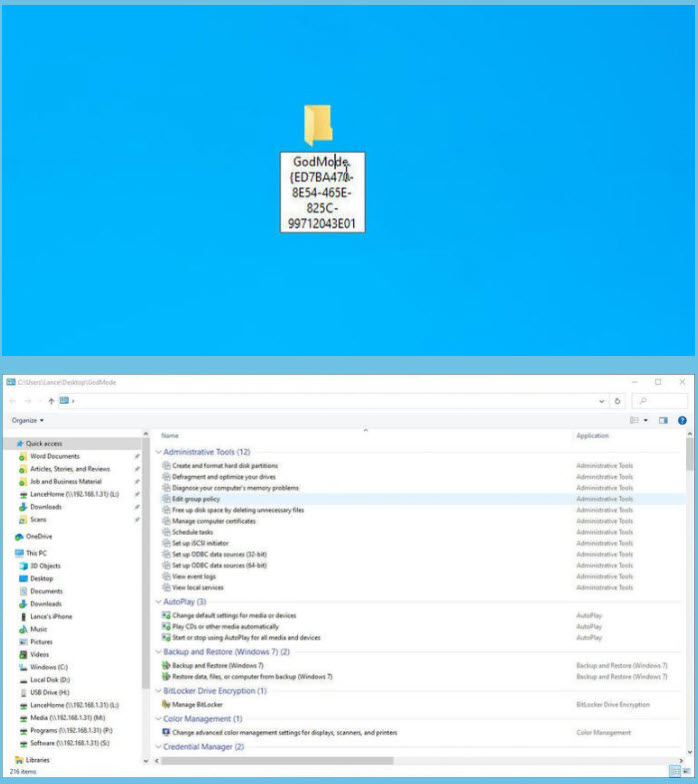The height and width of the screenshot is (784, 698).
Task: Click inside the GodMode folder name edit box
Action: (x=322, y=192)
